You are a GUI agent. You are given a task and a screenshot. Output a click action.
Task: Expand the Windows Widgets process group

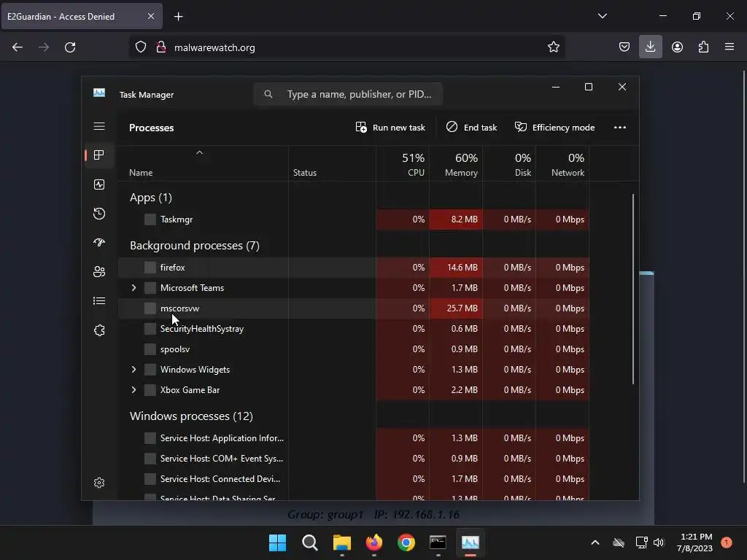pos(134,370)
